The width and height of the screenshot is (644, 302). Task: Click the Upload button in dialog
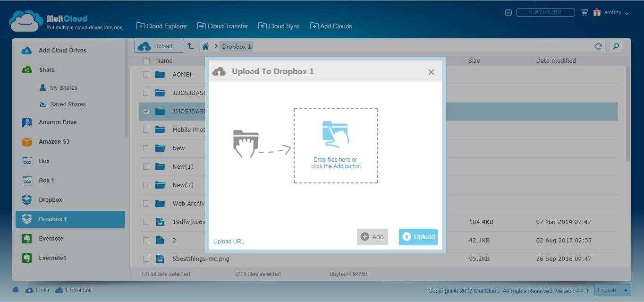pyautogui.click(x=418, y=237)
